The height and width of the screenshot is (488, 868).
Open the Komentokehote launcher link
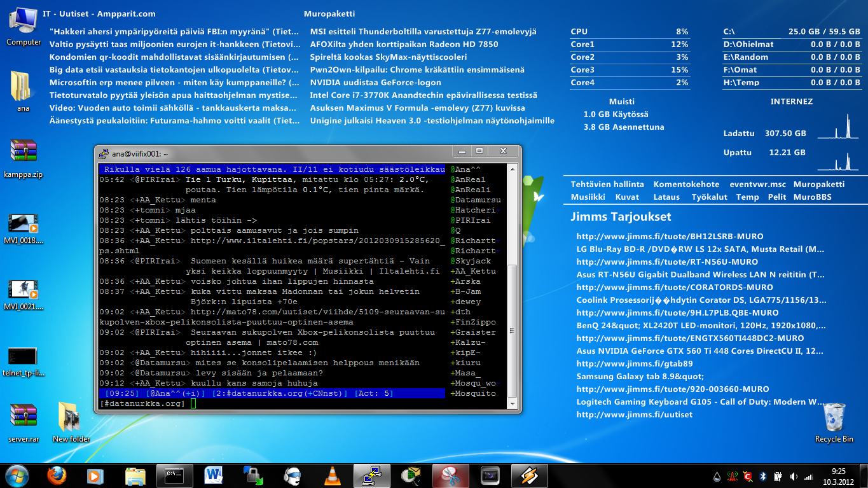(x=686, y=185)
